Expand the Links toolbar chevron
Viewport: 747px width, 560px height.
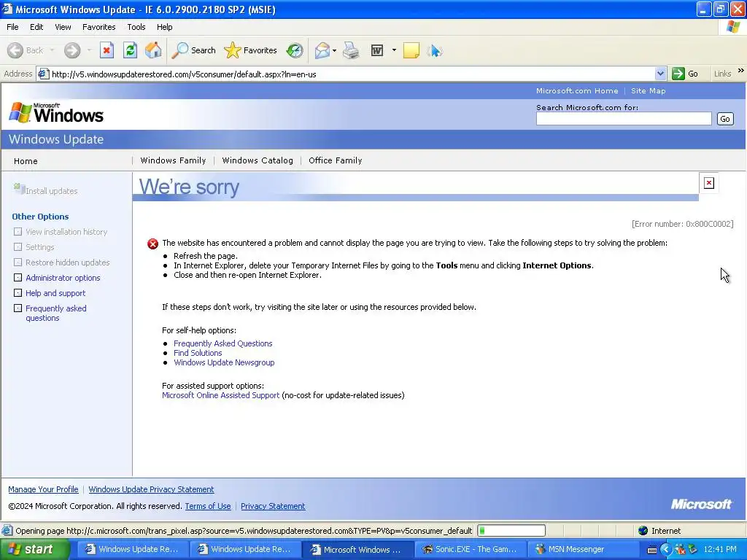coord(741,71)
